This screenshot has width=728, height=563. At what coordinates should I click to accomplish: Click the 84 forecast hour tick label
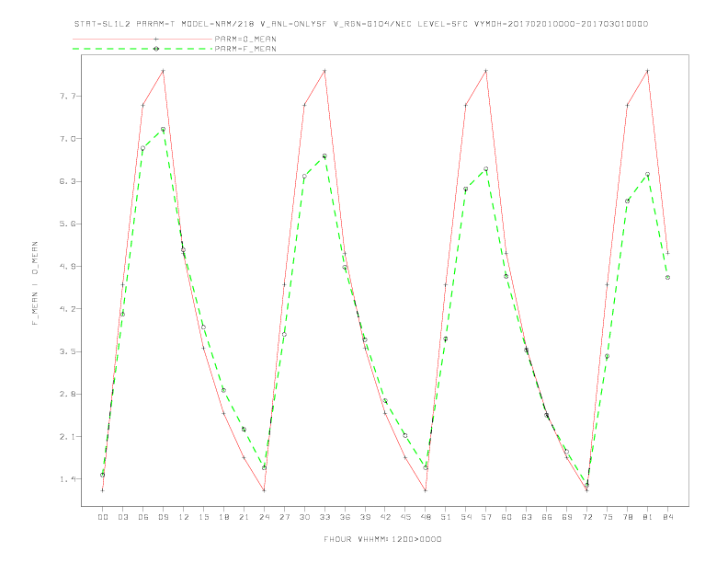(x=668, y=517)
